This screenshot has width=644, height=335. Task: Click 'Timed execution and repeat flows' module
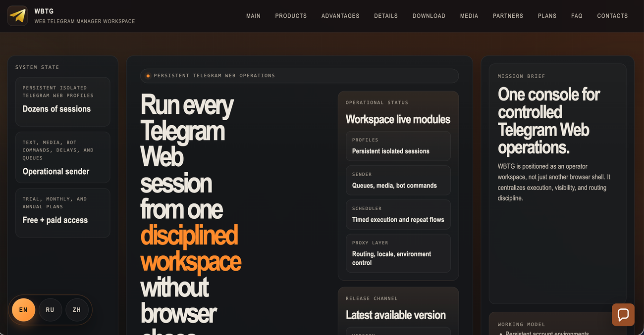click(x=398, y=214)
